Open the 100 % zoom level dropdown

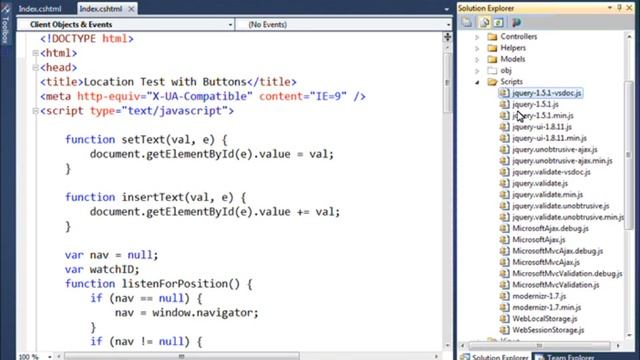(x=49, y=357)
